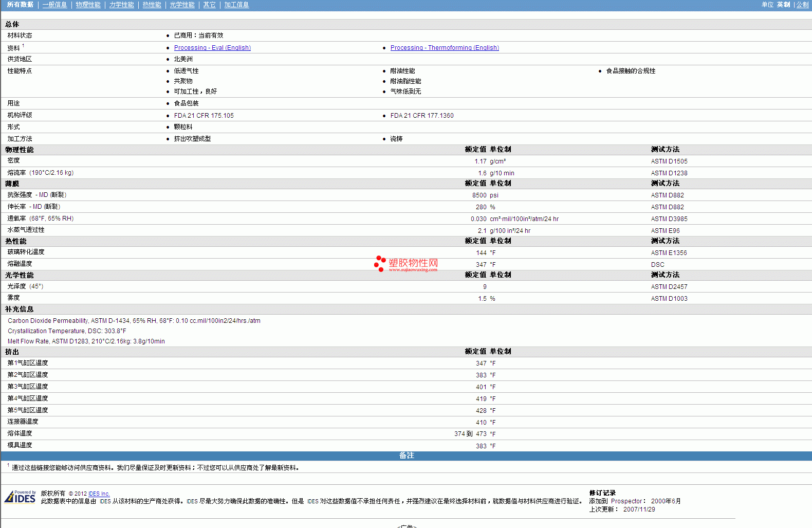This screenshot has width=812, height=528.
Task: Click ASTM D2457 gloss test method
Action: (669, 287)
